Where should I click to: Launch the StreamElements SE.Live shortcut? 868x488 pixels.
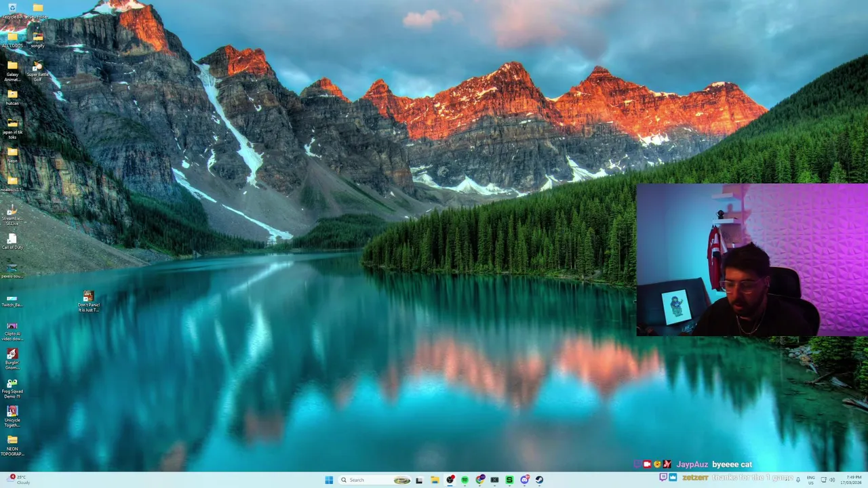[x=12, y=215]
